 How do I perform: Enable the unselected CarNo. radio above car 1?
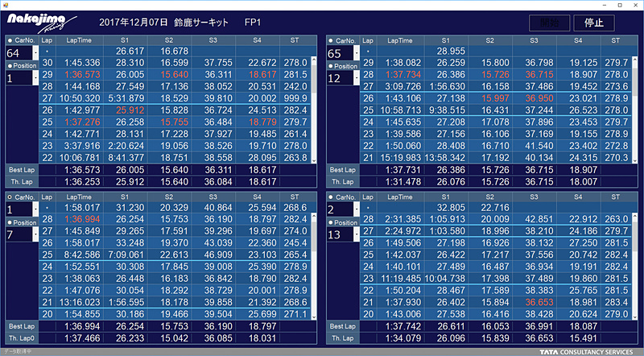pyautogui.click(x=10, y=197)
